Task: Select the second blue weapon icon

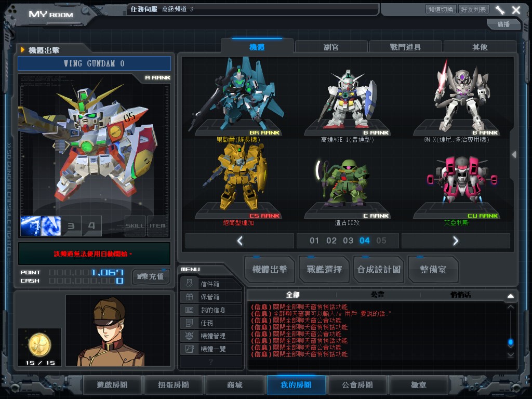Action: click(51, 226)
